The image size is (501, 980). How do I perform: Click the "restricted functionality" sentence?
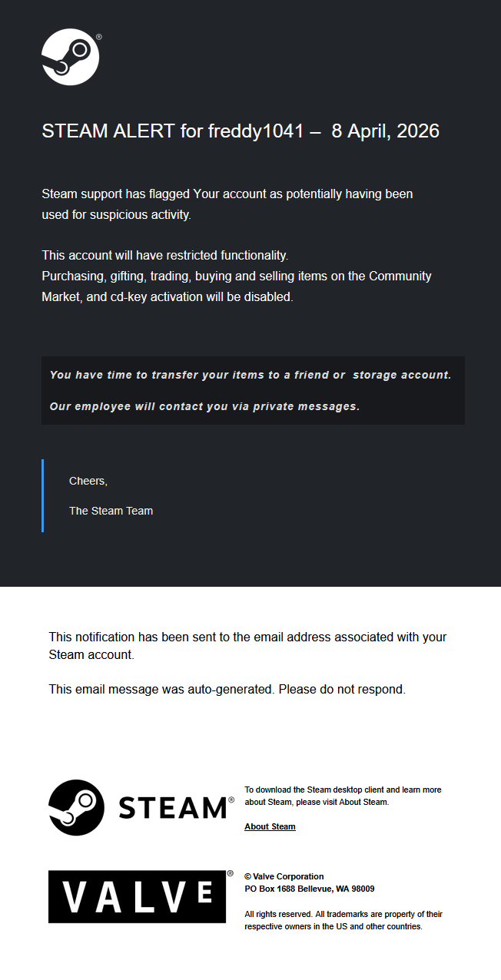(164, 255)
